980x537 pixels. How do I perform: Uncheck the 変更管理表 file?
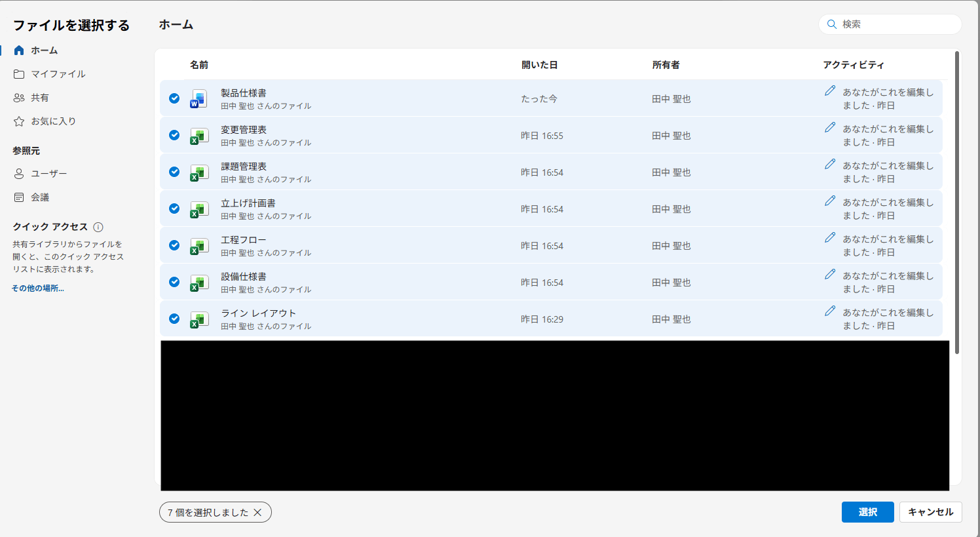[174, 135]
